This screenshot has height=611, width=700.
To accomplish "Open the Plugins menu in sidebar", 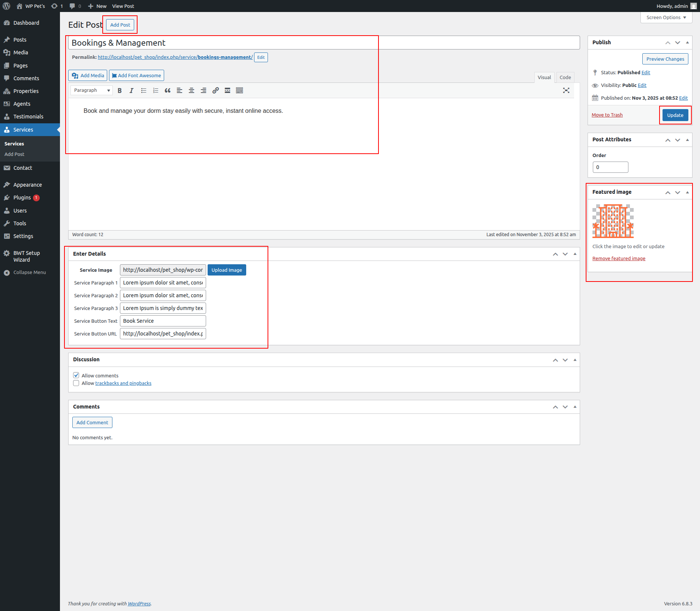I will (22, 198).
